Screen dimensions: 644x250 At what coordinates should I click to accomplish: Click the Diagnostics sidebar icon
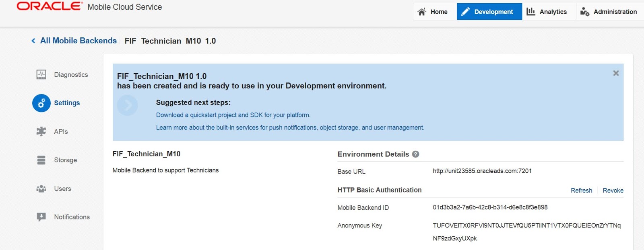[x=41, y=75]
